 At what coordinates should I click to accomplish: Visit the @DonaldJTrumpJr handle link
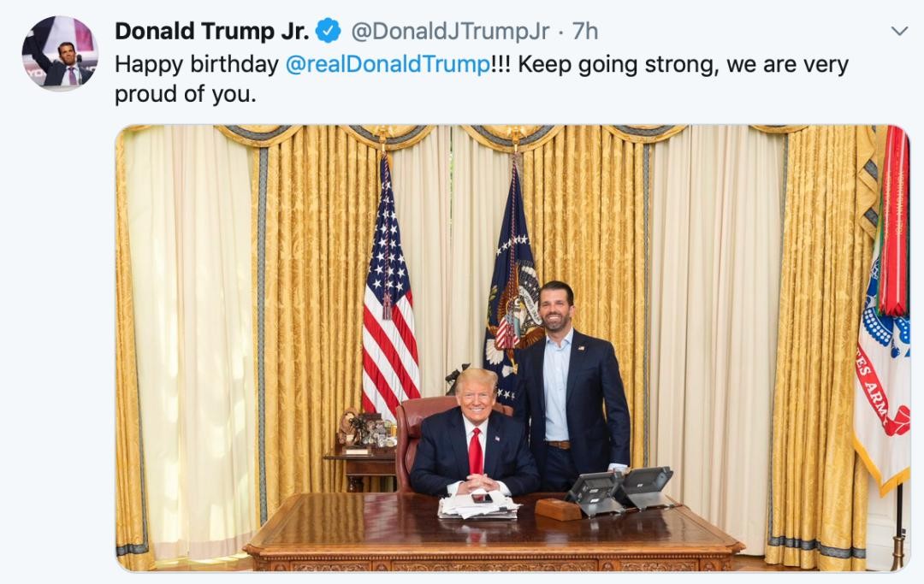[x=450, y=31]
